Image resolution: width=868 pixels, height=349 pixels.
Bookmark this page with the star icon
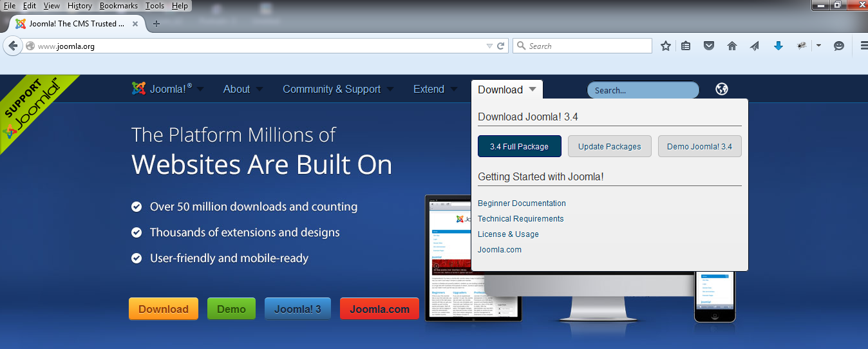tap(666, 46)
